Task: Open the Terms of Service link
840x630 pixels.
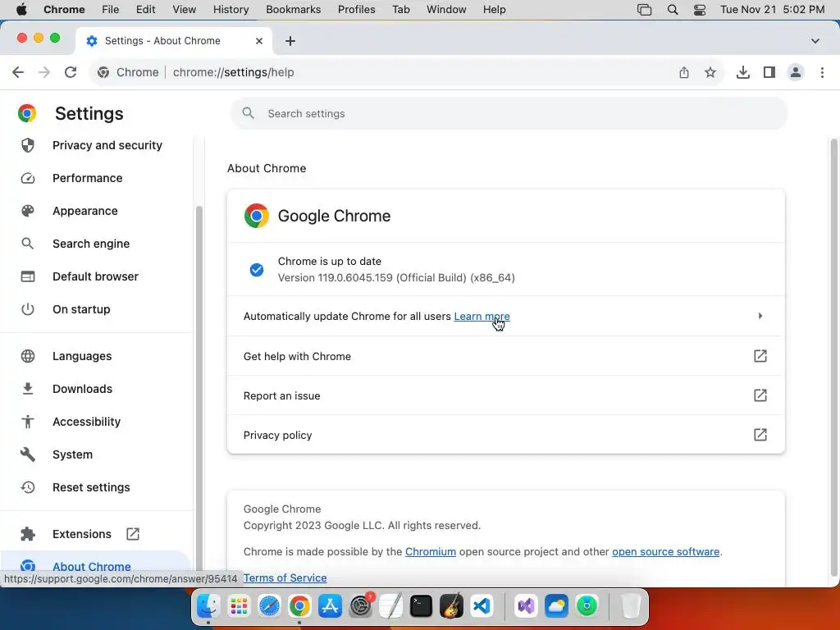Action: coord(285,578)
